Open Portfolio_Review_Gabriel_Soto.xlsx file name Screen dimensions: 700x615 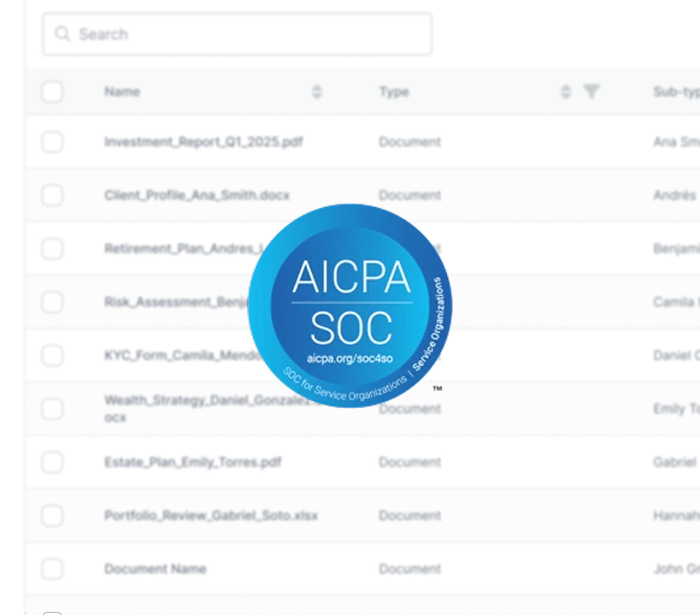coord(211,516)
